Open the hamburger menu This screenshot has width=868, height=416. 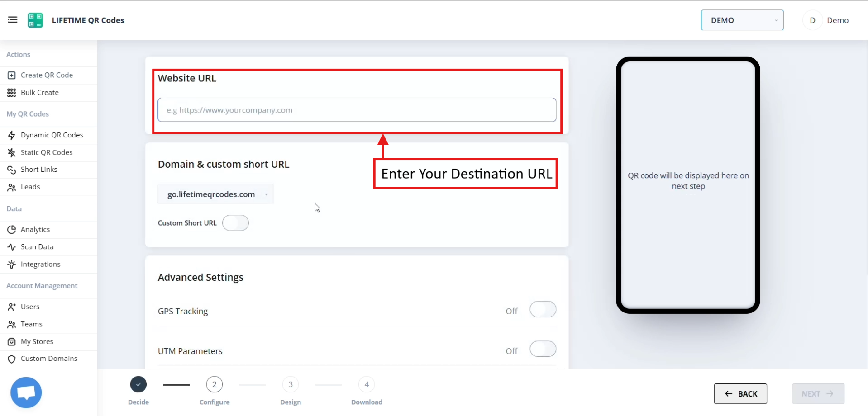[x=12, y=19]
